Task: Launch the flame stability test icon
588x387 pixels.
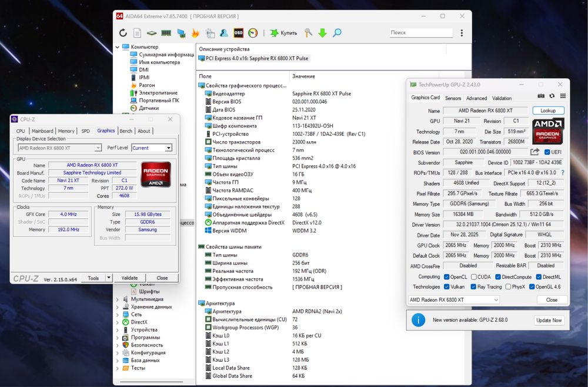Action: coord(196,33)
